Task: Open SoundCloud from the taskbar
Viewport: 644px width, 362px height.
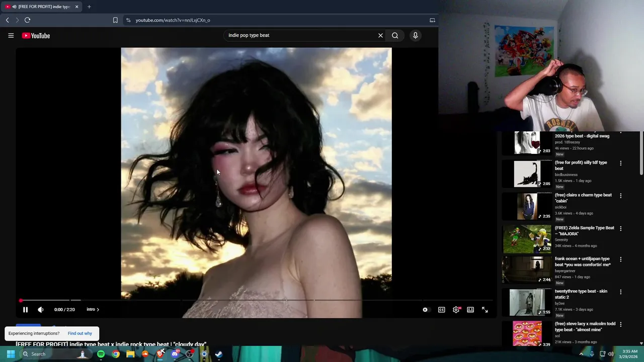Action: point(145,354)
